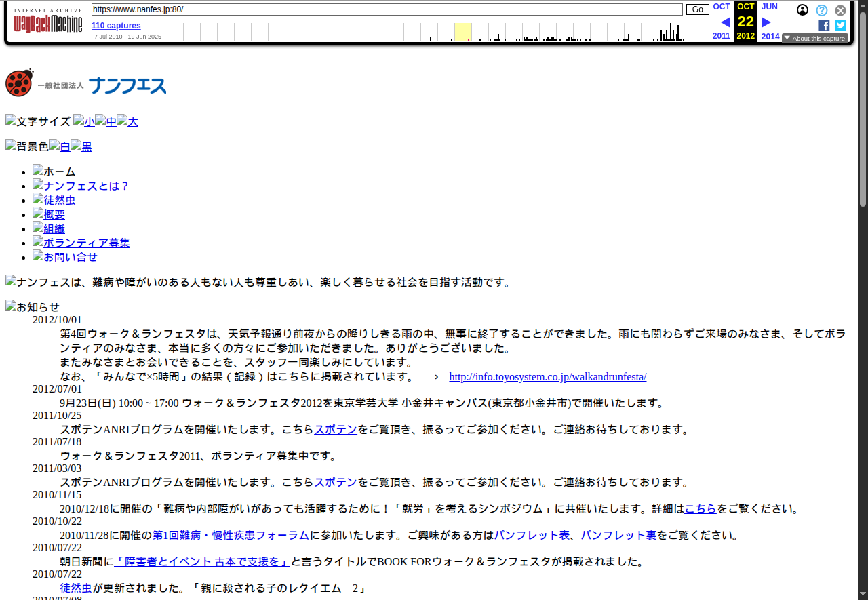Open the user account icon
The image size is (868, 600).
(x=802, y=10)
